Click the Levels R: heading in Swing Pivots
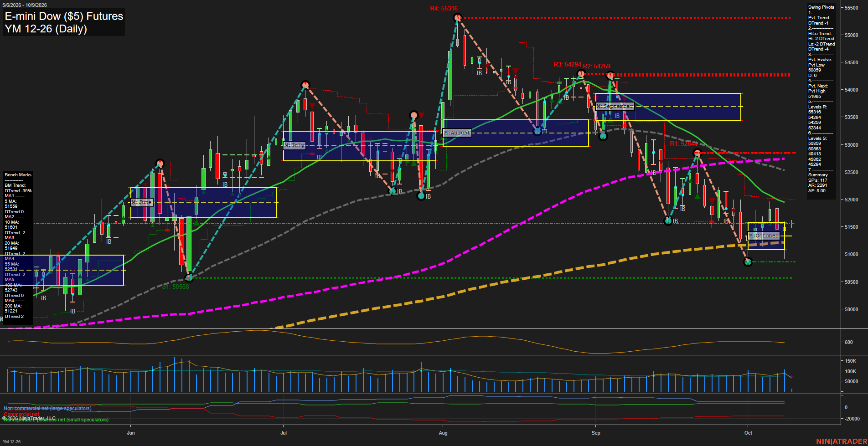This screenshot has width=868, height=446. click(x=817, y=107)
